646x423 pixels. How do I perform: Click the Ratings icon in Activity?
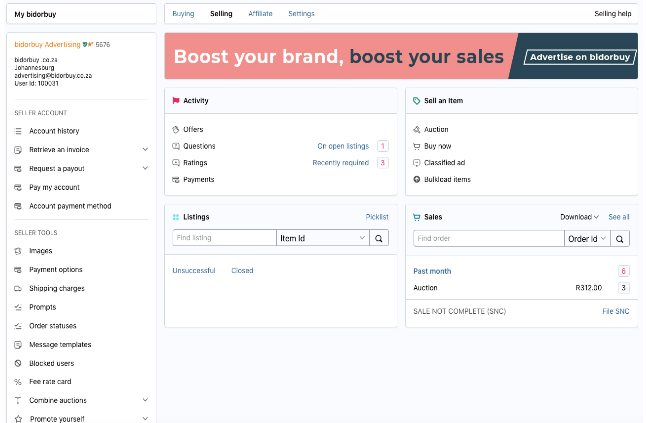(176, 163)
